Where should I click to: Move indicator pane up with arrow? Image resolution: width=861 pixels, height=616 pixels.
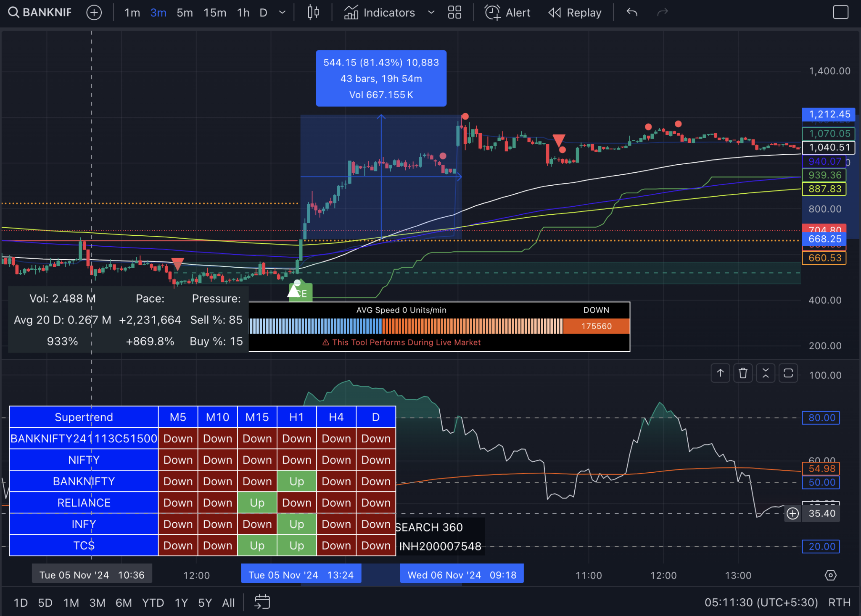pos(720,373)
